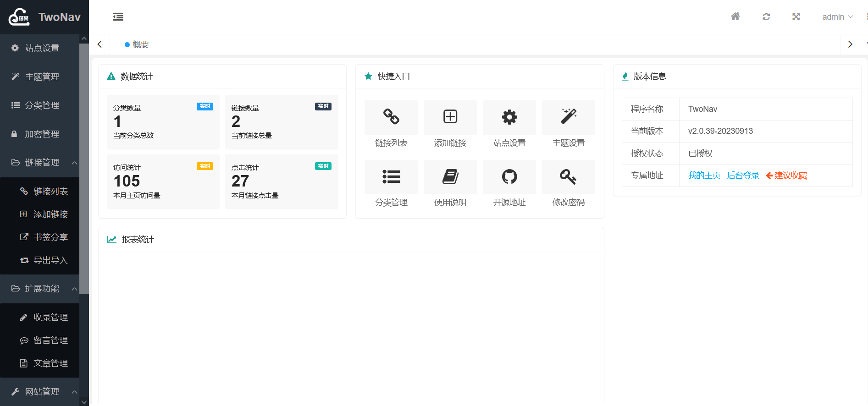Image resolution: width=868 pixels, height=406 pixels.
Task: Select the 概要 tab
Action: tap(137, 44)
